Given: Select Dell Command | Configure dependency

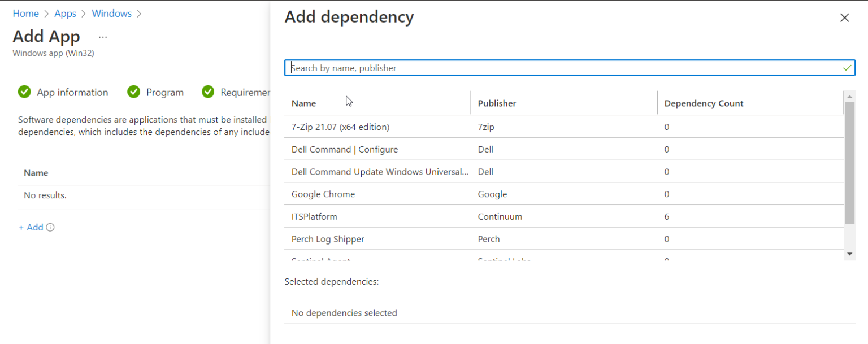Looking at the screenshot, I should 345,149.
